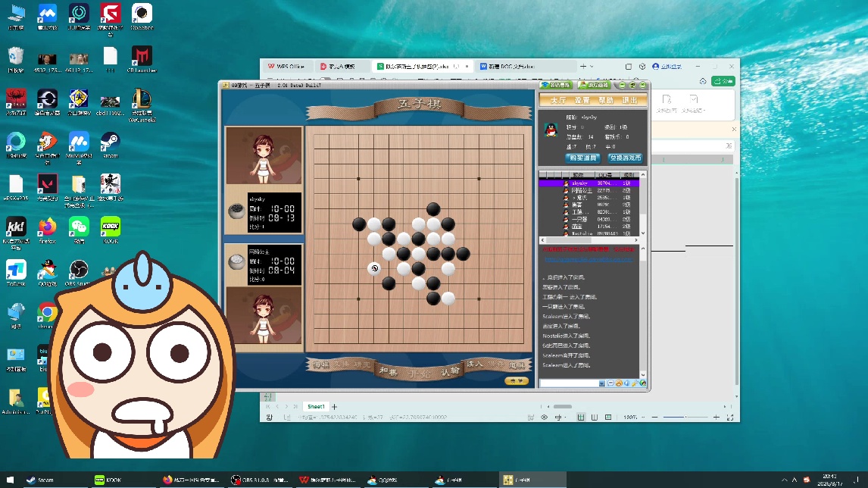
Task: Click the WPS zoom in plus
Action: [x=717, y=417]
